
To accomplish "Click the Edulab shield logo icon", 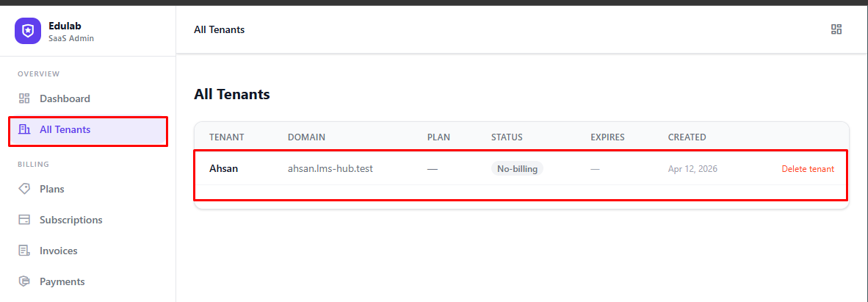I will tap(28, 31).
